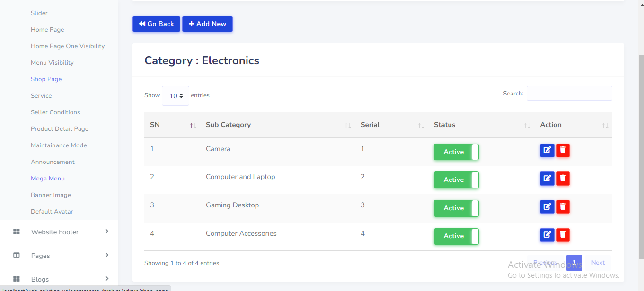Disable Active status for Gaming Desktop
Screen dimensions: 644x291
[456, 208]
